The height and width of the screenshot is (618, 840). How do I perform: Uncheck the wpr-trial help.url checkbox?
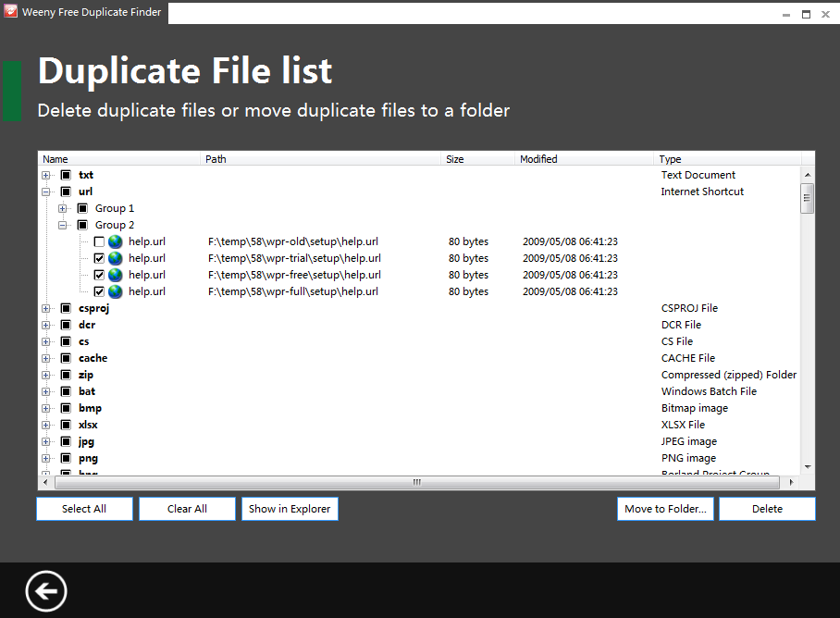point(99,259)
